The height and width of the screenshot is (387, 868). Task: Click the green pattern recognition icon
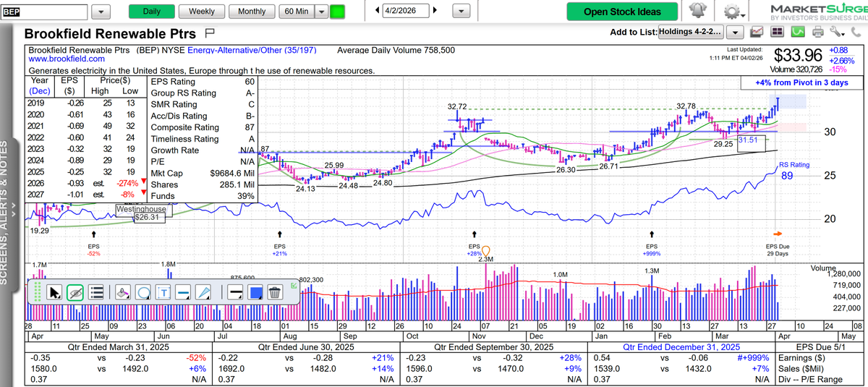tap(797, 32)
